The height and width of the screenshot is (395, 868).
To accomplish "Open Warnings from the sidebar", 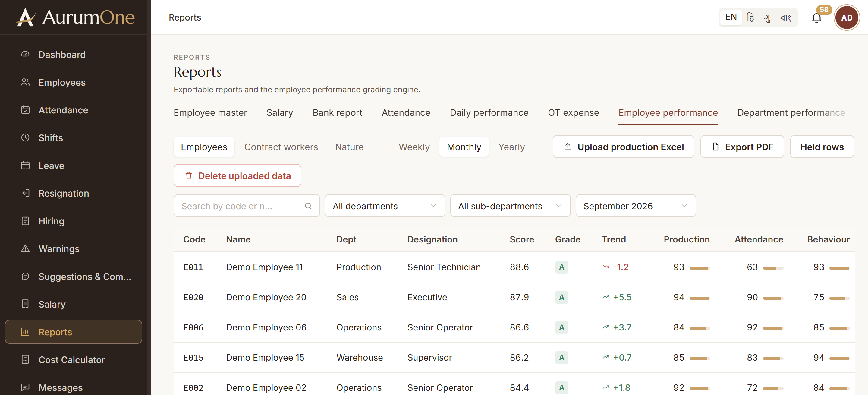I will point(74,249).
